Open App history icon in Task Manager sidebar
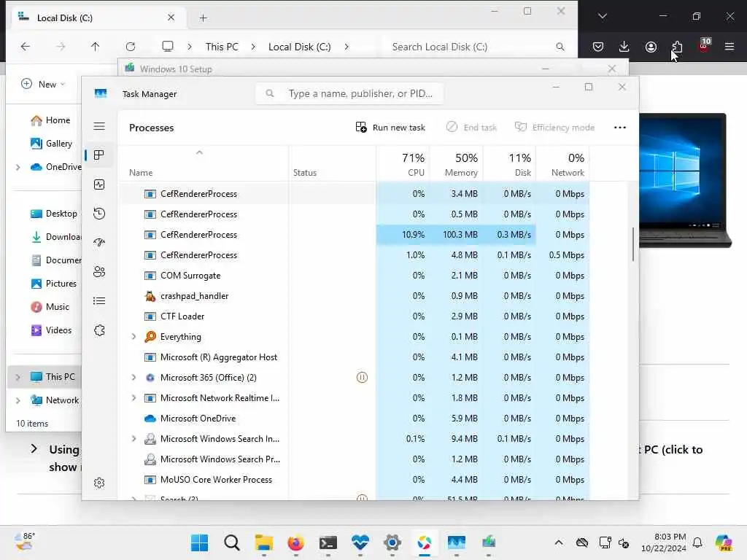Image resolution: width=747 pixels, height=560 pixels. pos(99,214)
